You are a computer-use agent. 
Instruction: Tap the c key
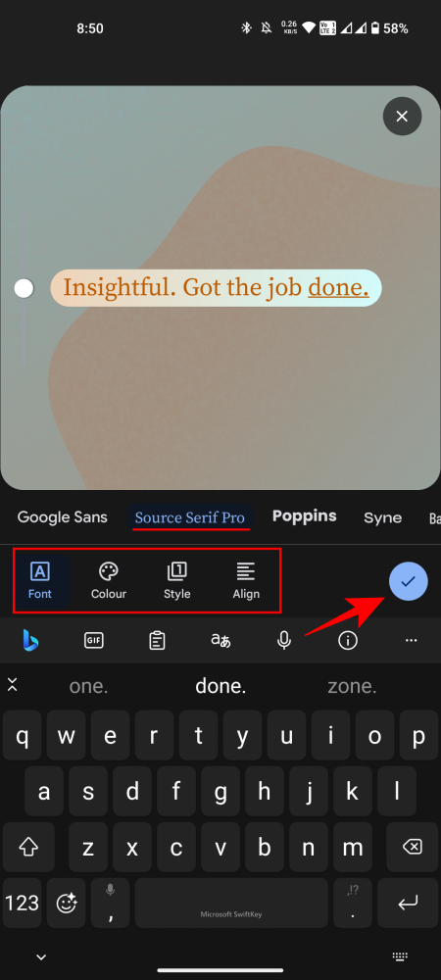coord(176,847)
